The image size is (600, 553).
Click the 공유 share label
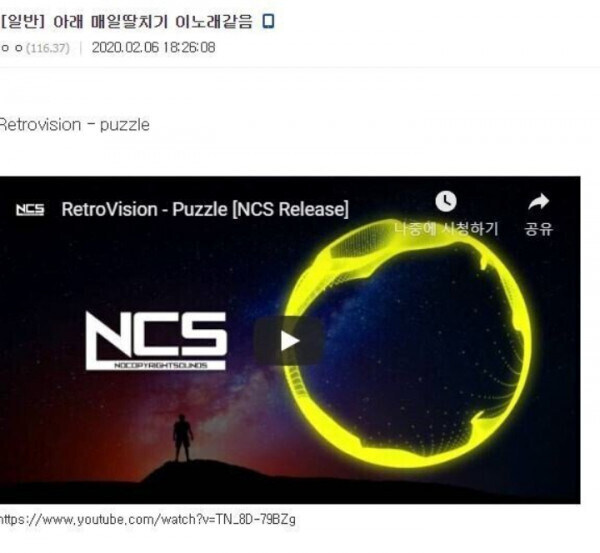[539, 229]
